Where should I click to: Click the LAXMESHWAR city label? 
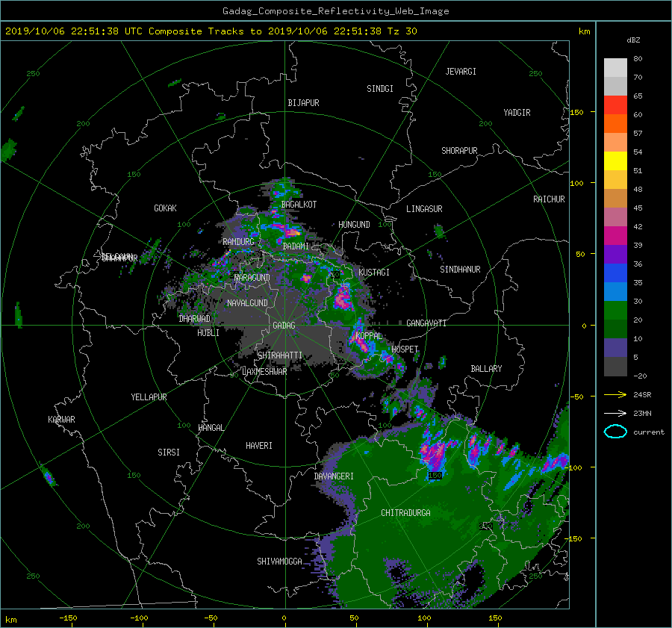click(x=264, y=372)
